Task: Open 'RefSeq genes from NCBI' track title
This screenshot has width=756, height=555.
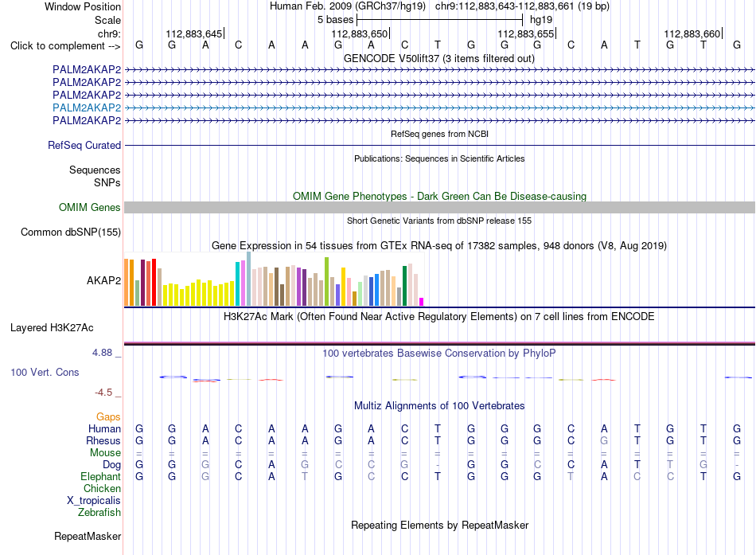Action: tap(439, 134)
